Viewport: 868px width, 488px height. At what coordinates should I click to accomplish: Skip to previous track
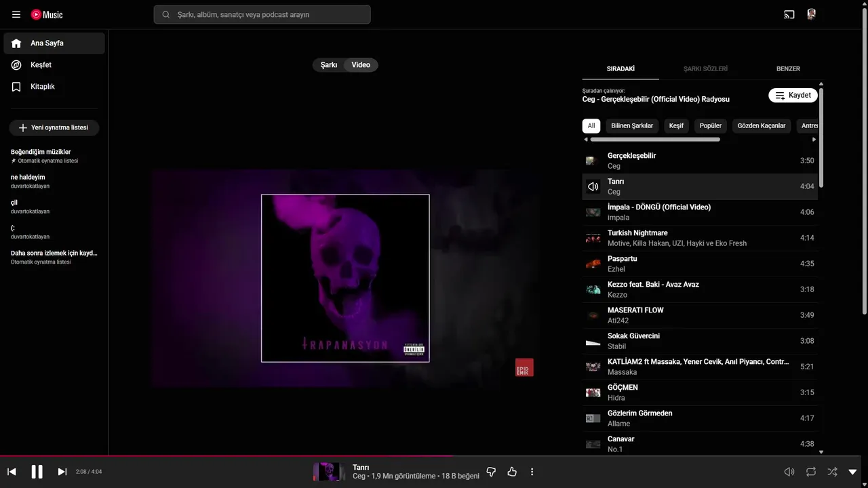(x=12, y=472)
